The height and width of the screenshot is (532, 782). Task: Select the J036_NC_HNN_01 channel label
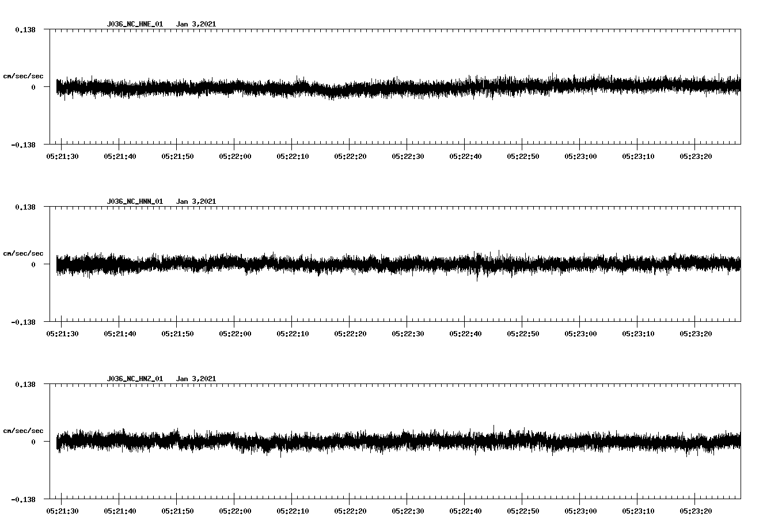pyautogui.click(x=134, y=202)
